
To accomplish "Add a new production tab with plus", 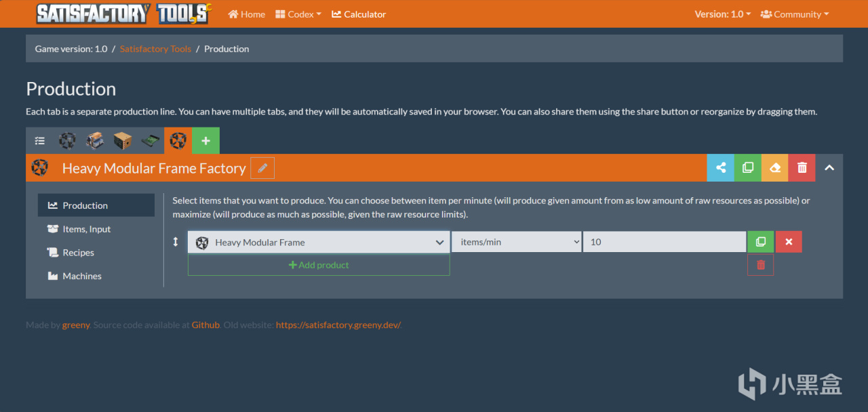I will click(206, 141).
